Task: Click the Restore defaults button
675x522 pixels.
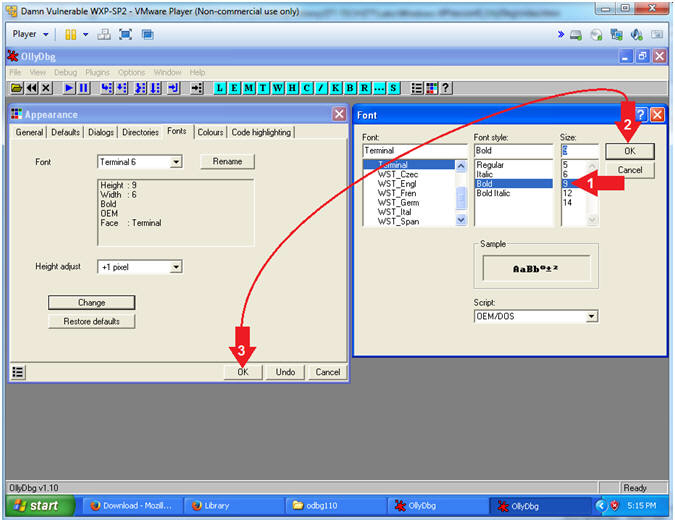Action: 91,321
